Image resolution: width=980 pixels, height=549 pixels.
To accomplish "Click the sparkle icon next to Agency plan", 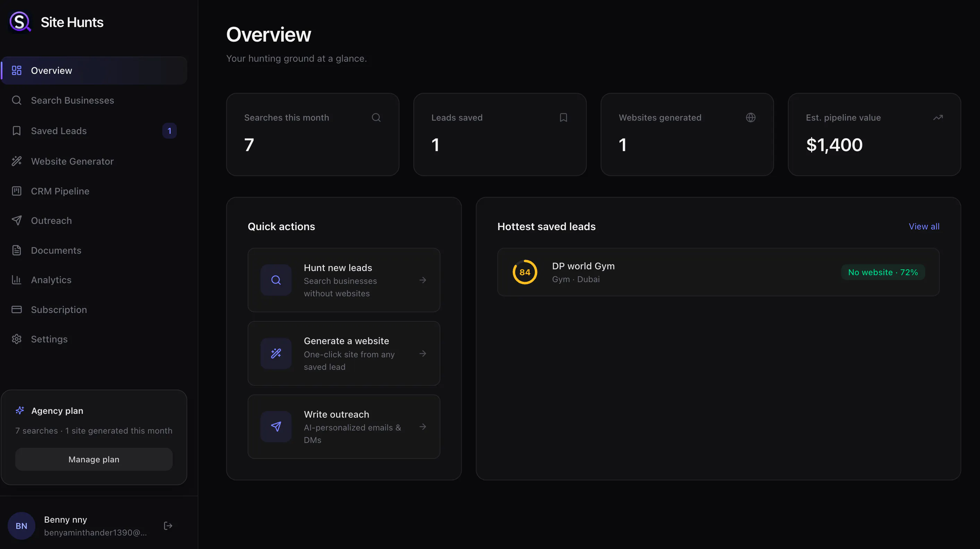I will [x=20, y=411].
